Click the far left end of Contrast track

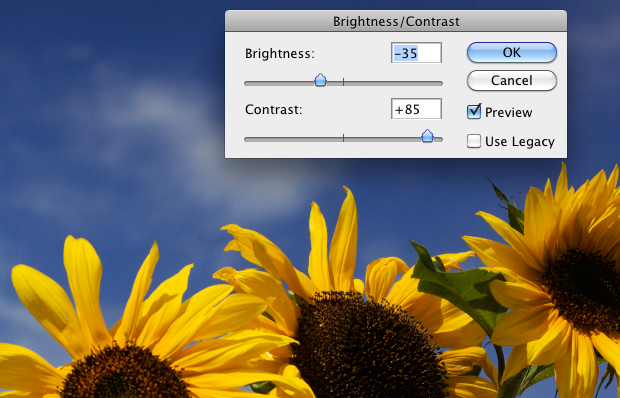click(x=247, y=140)
